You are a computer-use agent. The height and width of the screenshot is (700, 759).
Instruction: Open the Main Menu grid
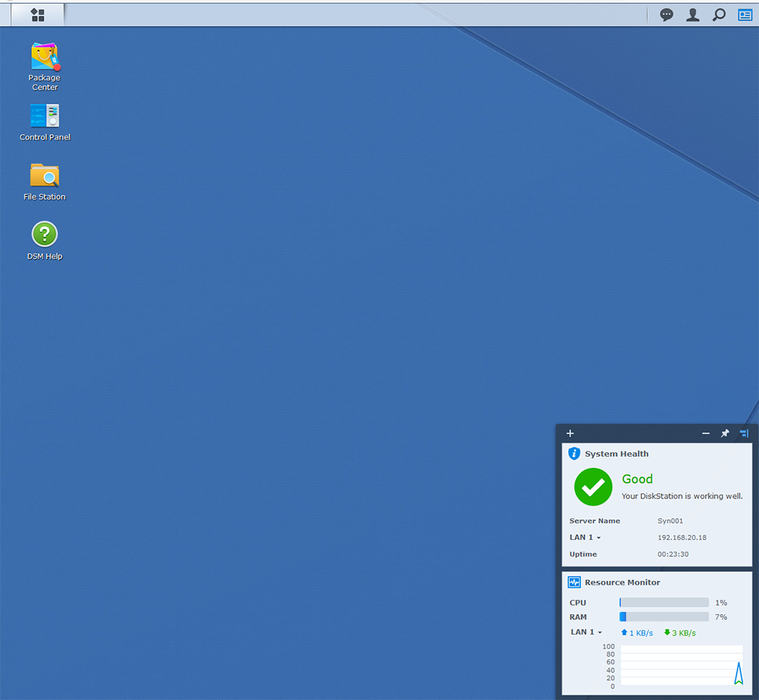tap(37, 15)
